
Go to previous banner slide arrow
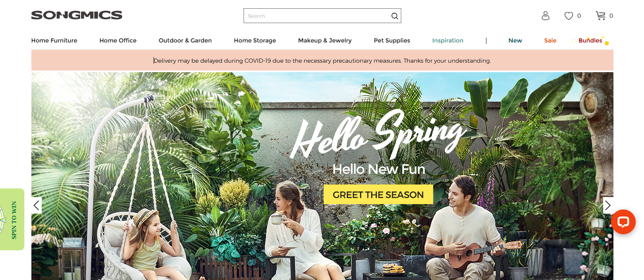[36, 205]
